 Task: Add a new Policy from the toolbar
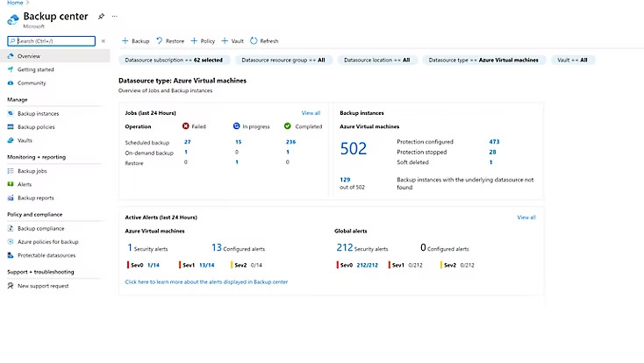203,41
